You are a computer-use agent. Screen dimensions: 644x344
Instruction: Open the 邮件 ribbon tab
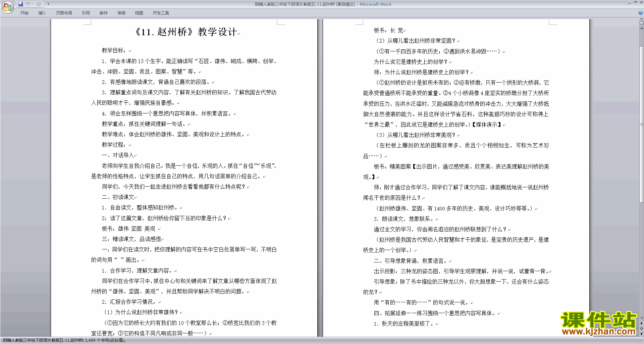click(x=104, y=13)
